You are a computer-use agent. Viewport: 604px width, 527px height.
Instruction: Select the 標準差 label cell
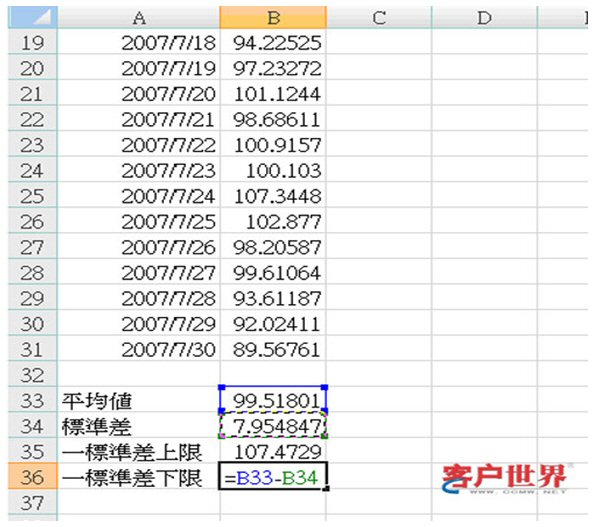[x=138, y=427]
